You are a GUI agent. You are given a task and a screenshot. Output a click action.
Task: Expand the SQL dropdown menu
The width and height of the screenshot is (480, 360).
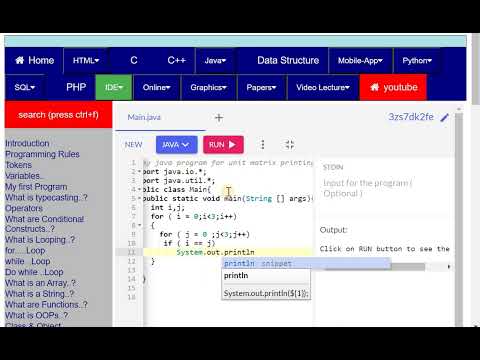[x=25, y=87]
